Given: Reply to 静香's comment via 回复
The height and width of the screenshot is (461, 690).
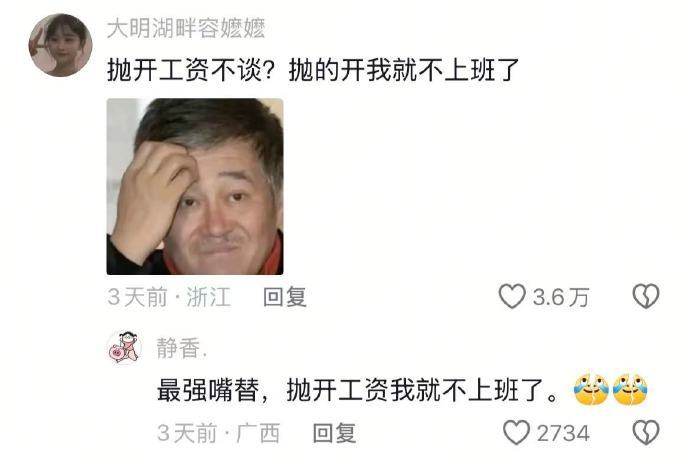Looking at the screenshot, I should (x=334, y=433).
